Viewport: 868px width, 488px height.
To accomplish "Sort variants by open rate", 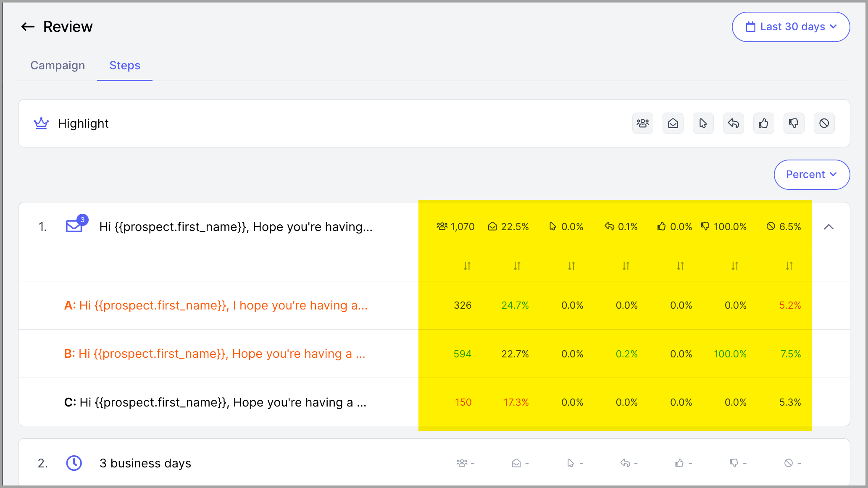I will (517, 266).
